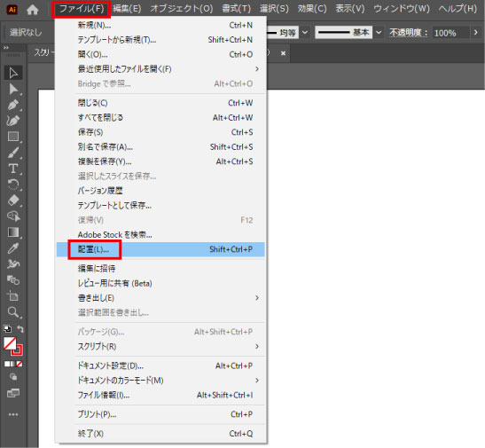Select the Paintbrush tool

[x=13, y=153]
